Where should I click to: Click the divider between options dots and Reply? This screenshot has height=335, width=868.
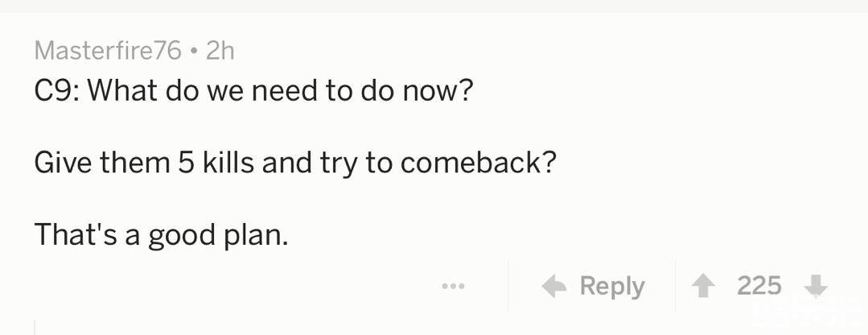coord(508,286)
